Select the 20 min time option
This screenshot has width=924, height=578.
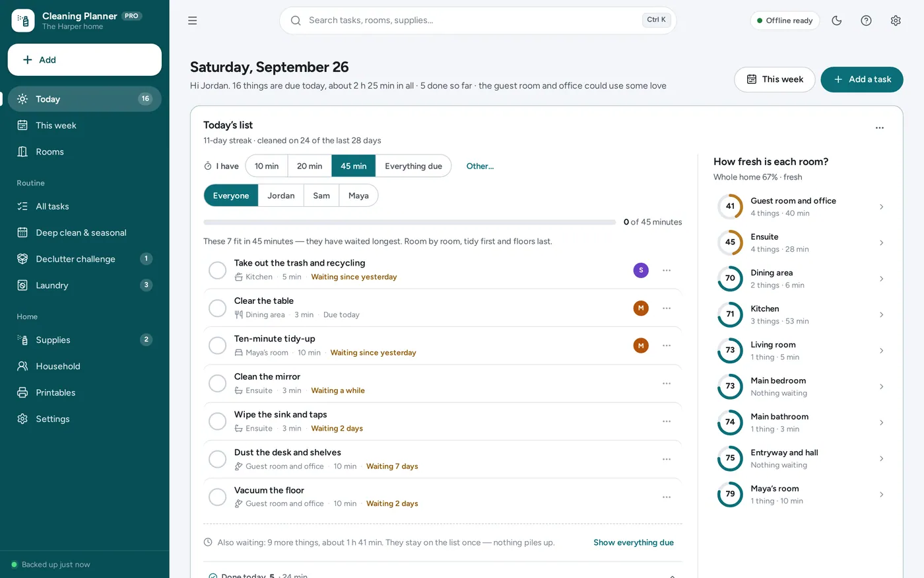pos(310,166)
